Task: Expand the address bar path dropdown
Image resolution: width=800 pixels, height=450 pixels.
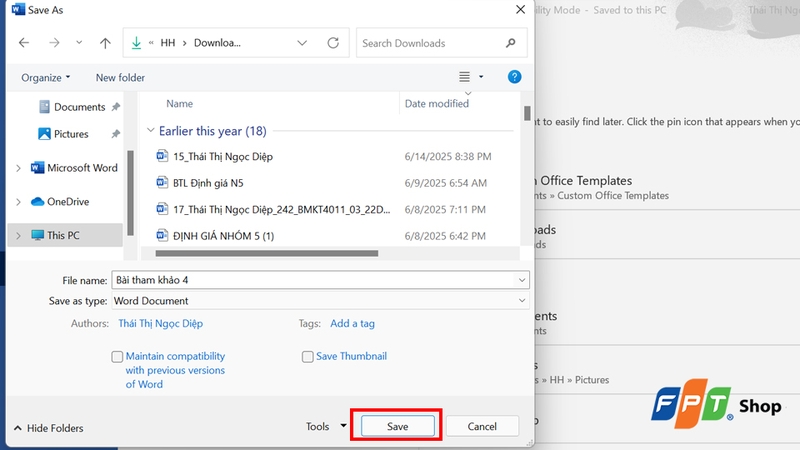Action: pyautogui.click(x=302, y=44)
